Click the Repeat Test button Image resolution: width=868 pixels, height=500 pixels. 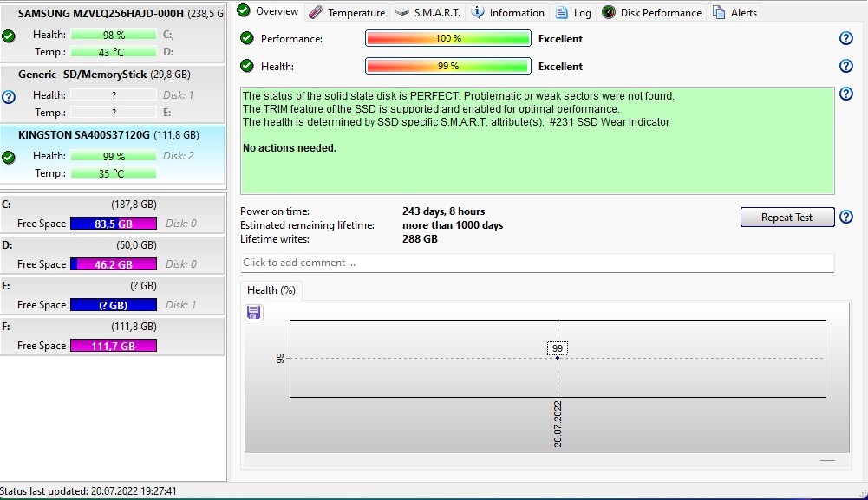pyautogui.click(x=786, y=218)
